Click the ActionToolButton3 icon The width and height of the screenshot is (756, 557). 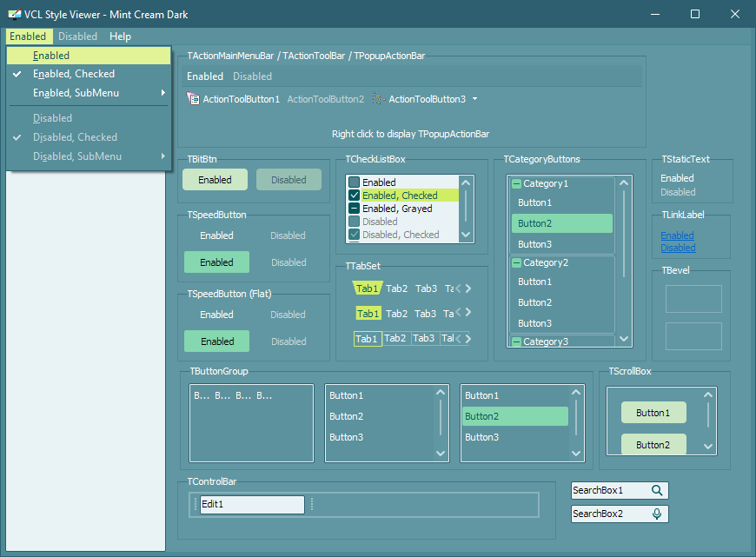pos(379,99)
